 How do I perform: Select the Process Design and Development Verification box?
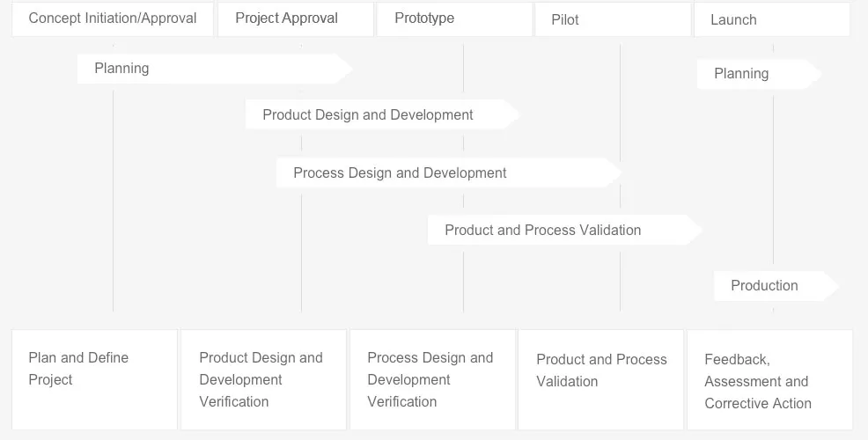click(432, 379)
